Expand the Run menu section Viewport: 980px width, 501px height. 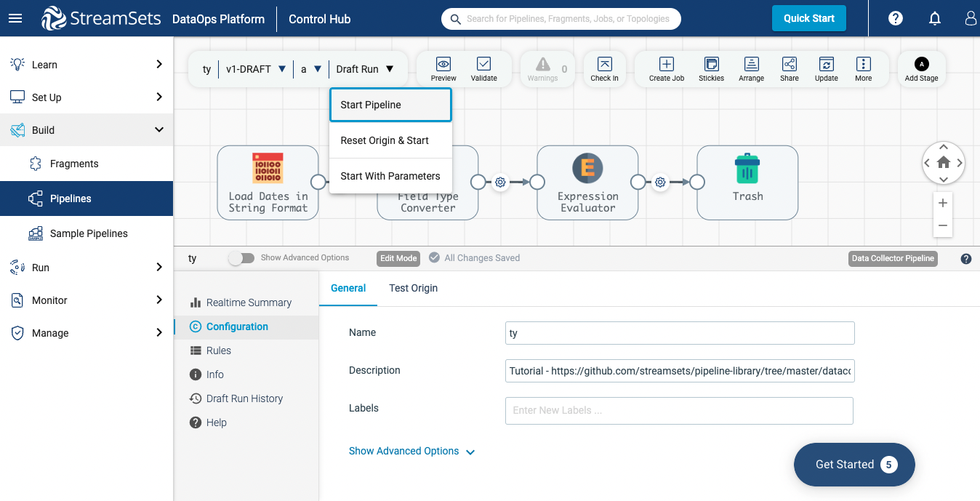[87, 268]
